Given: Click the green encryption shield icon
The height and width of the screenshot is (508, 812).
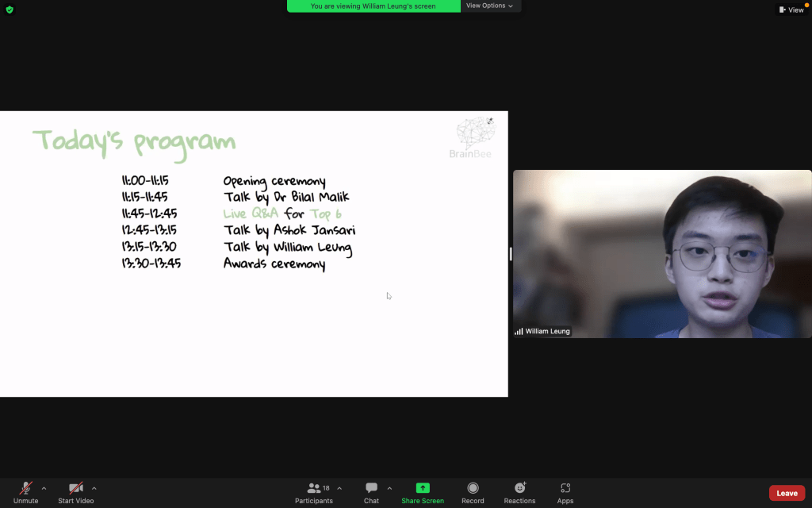Looking at the screenshot, I should 10,10.
